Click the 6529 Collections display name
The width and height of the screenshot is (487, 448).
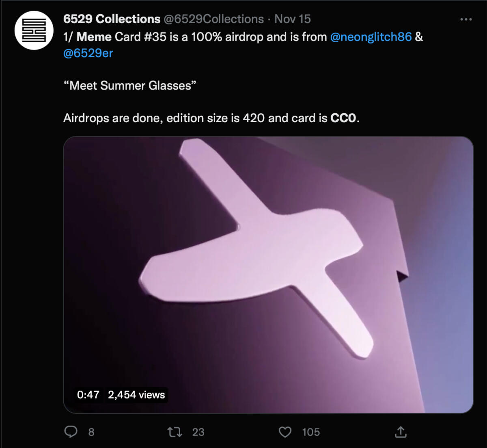112,19
